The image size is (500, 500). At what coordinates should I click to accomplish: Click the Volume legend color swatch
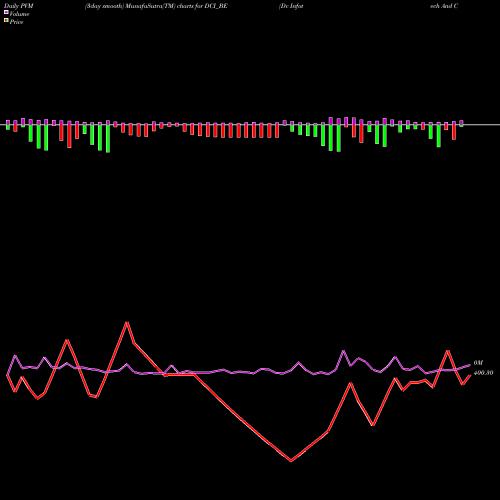6,12
